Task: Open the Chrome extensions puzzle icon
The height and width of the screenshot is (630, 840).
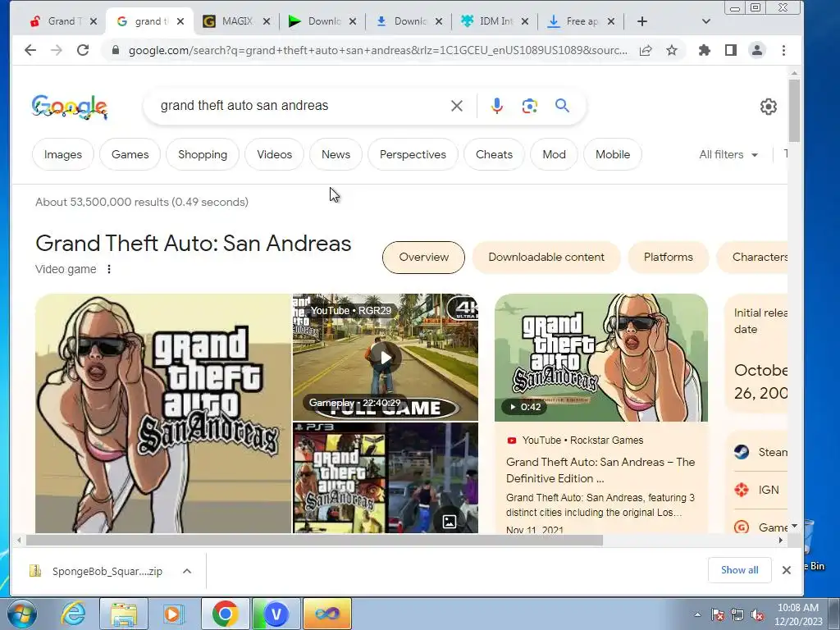Action: click(705, 50)
